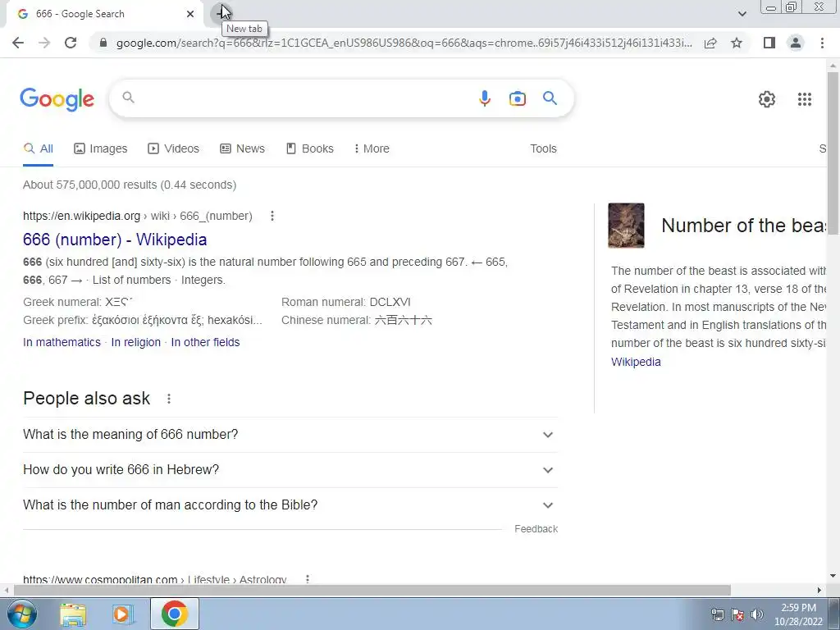Open the In other fields link
840x630 pixels.
(x=205, y=342)
